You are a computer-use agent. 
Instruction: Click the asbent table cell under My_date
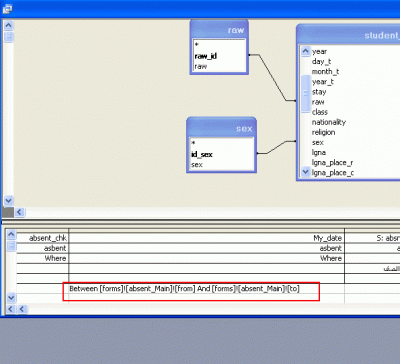click(206, 248)
